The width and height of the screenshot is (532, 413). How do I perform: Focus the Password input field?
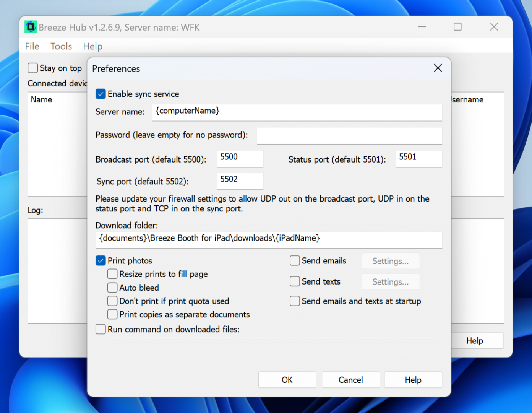point(349,136)
